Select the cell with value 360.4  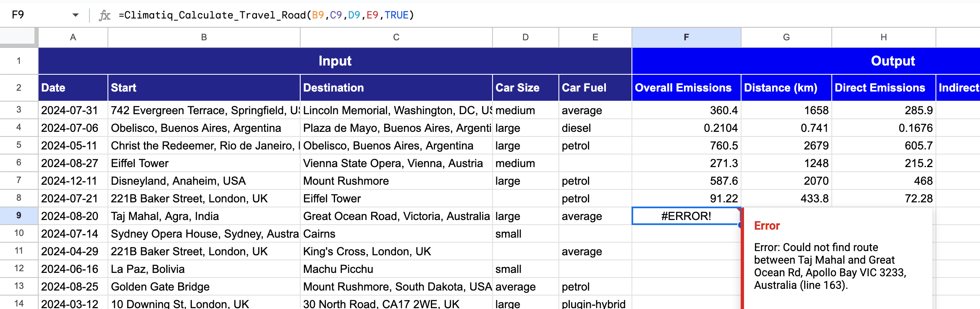686,110
